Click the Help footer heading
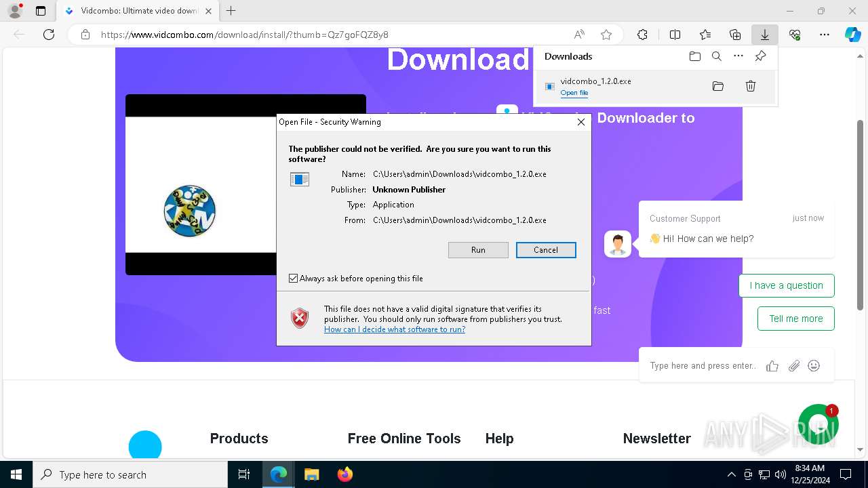 tap(500, 439)
